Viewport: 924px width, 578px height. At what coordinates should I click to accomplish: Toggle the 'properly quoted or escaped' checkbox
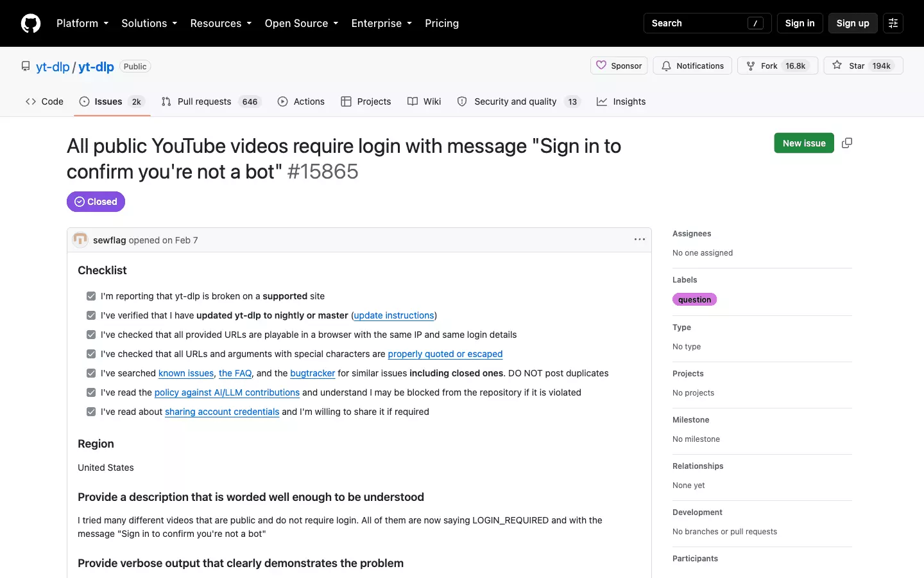tap(91, 354)
